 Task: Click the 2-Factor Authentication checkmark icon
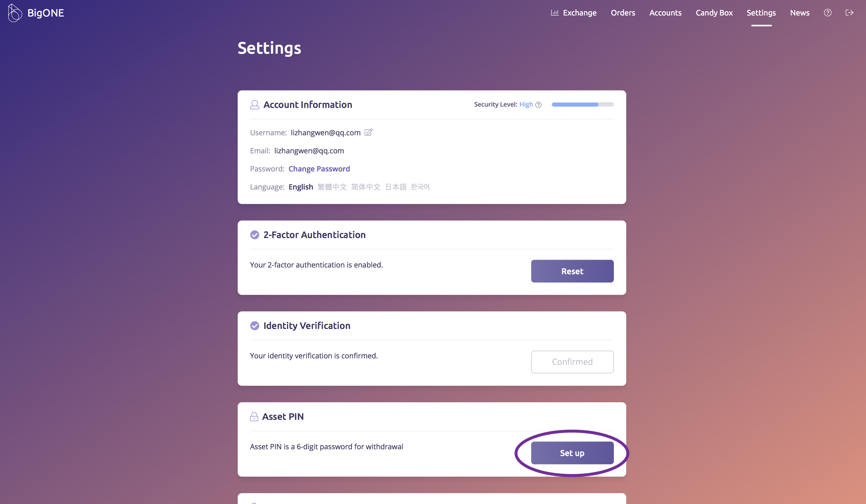coord(254,235)
